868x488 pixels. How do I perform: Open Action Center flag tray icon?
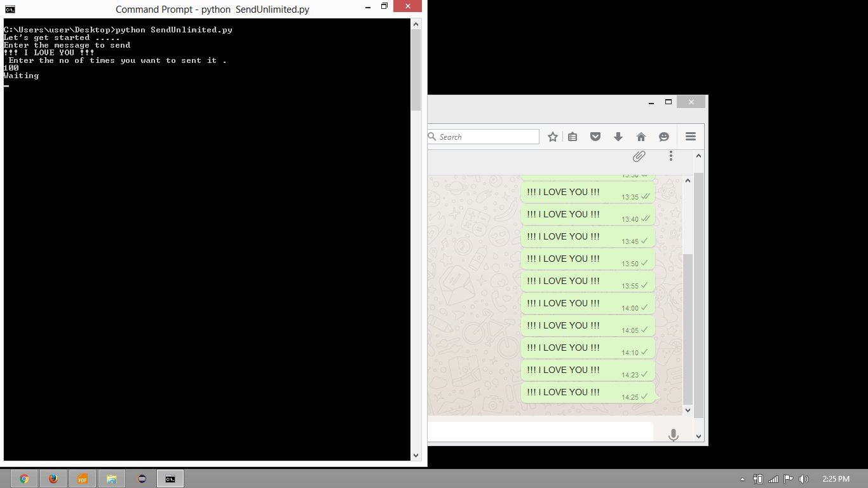pos(789,479)
